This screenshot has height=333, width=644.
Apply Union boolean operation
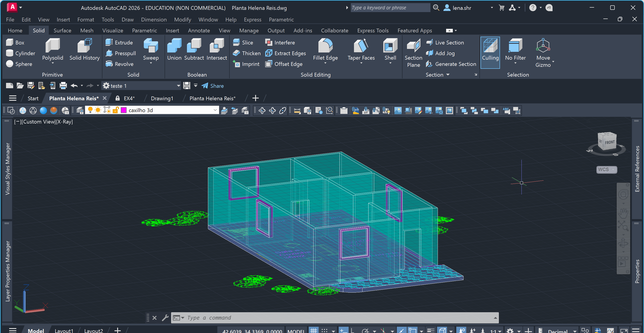[x=174, y=49]
